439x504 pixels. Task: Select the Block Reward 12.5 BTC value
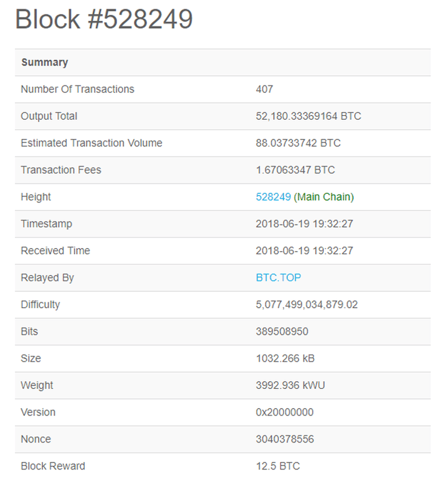click(x=278, y=466)
